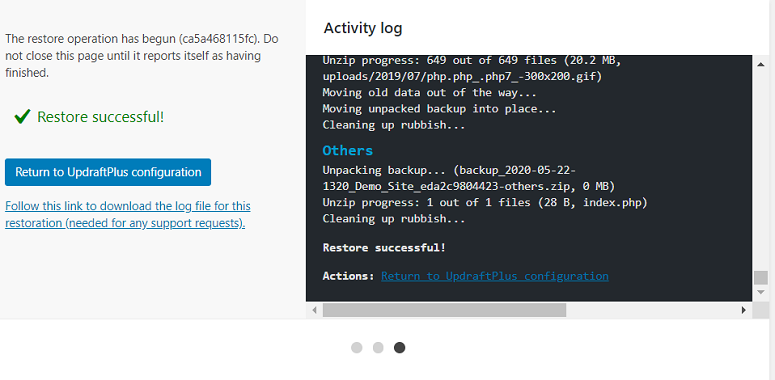Viewport: 775px width, 380px height.
Task: Click the others.zip backup filename line
Action: tap(469, 186)
